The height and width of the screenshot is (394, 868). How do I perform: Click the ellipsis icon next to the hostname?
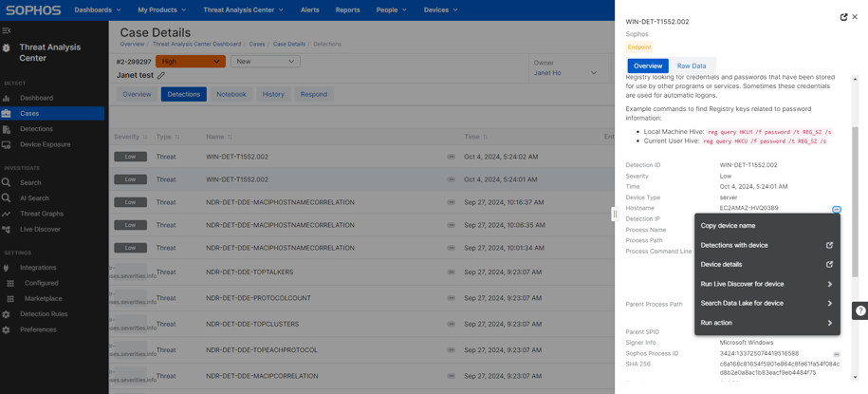(836, 209)
